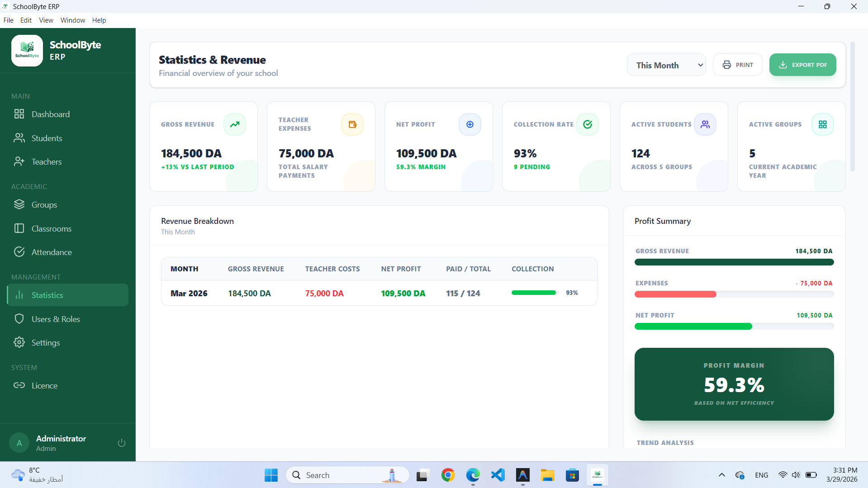Open the Help menu

click(x=99, y=20)
